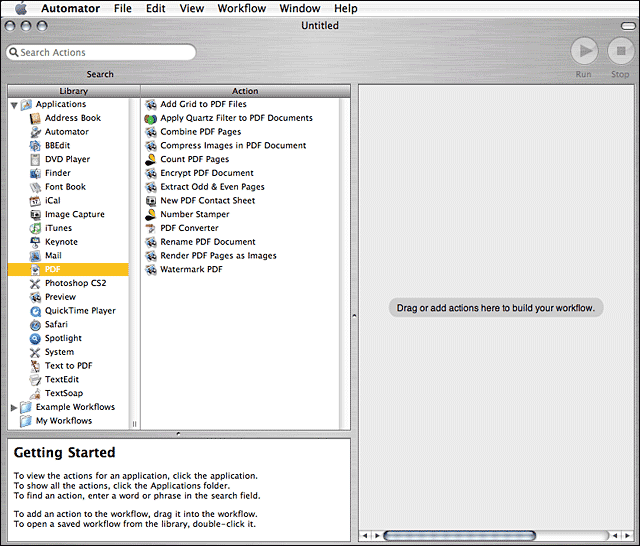Click the description pane splitter dot
Viewport: 640px width, 546px height.
click(x=178, y=434)
